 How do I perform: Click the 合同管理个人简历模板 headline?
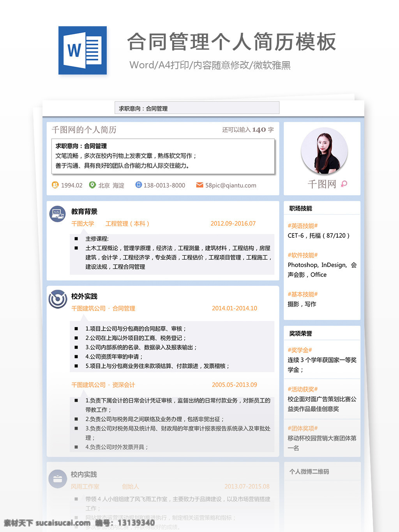(232, 42)
